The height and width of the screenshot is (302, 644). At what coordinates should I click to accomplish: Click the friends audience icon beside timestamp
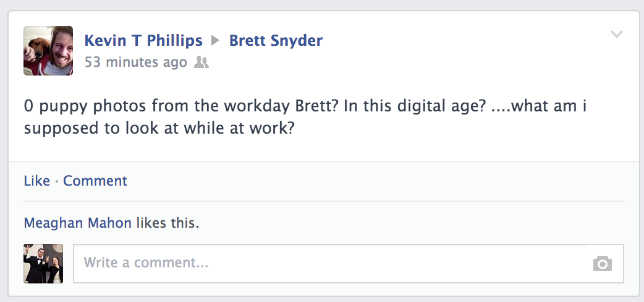201,62
